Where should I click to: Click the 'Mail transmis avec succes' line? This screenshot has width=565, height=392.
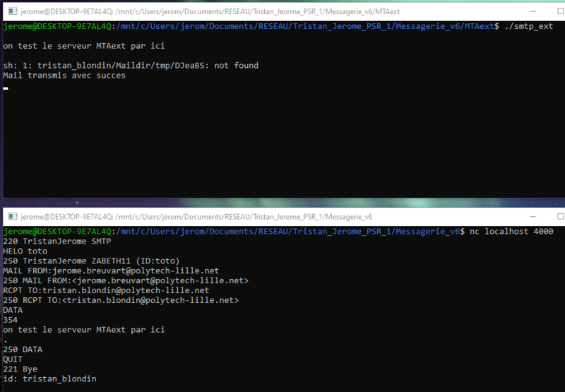pos(64,76)
